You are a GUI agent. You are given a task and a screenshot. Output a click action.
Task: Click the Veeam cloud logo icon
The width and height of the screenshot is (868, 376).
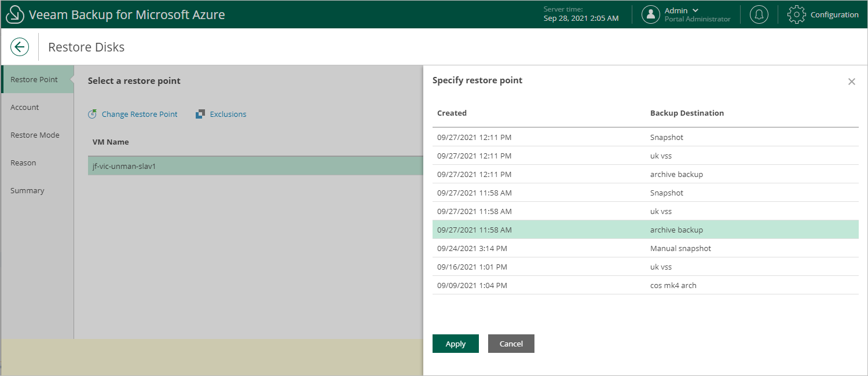[14, 14]
